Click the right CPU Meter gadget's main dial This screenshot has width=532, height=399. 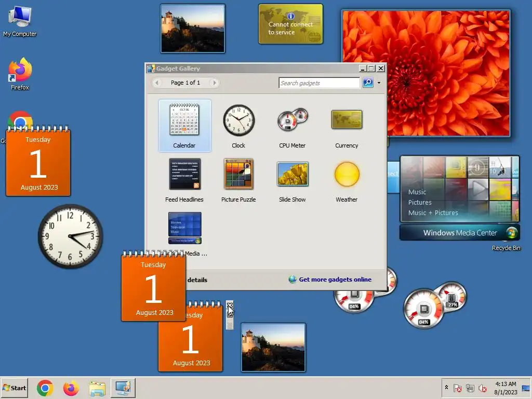pos(423,309)
